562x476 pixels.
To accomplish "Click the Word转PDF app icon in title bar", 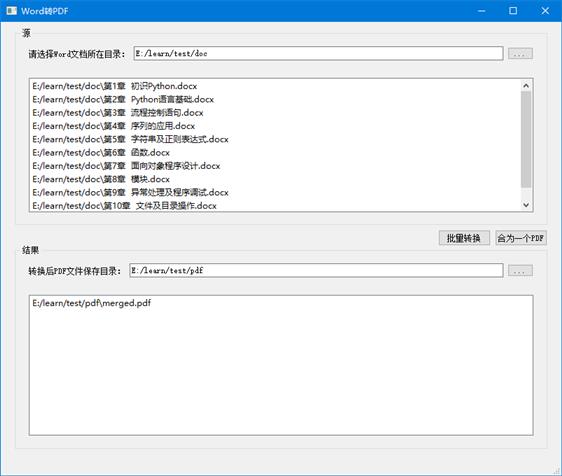I will click(x=11, y=11).
